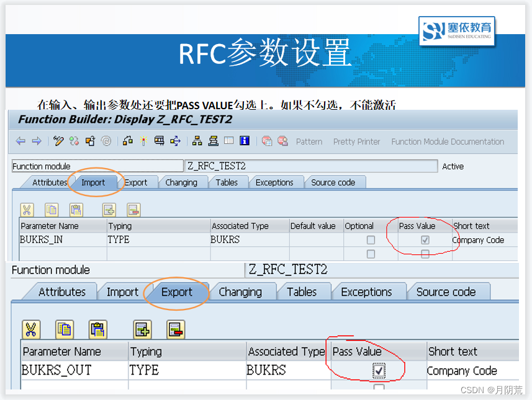Open Attributes tab in lower window
Viewport: 532px width, 400px height.
62,292
